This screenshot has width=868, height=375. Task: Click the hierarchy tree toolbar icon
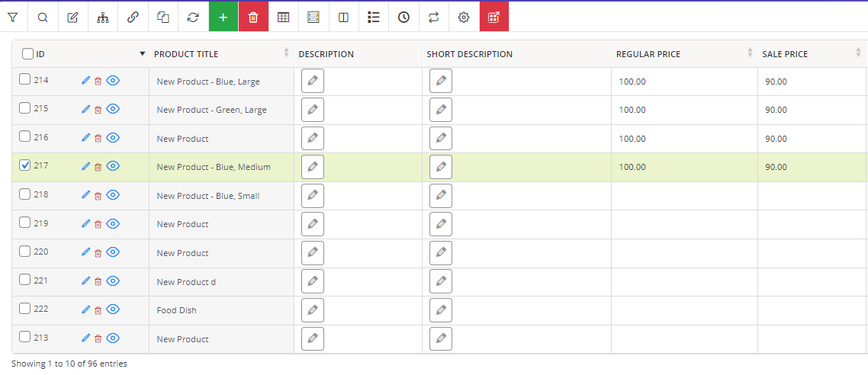pos(103,17)
